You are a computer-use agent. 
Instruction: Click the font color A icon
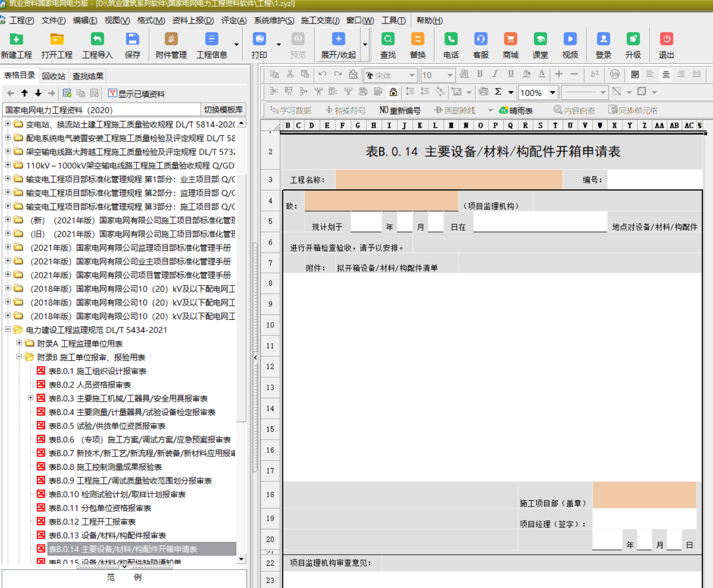click(542, 74)
